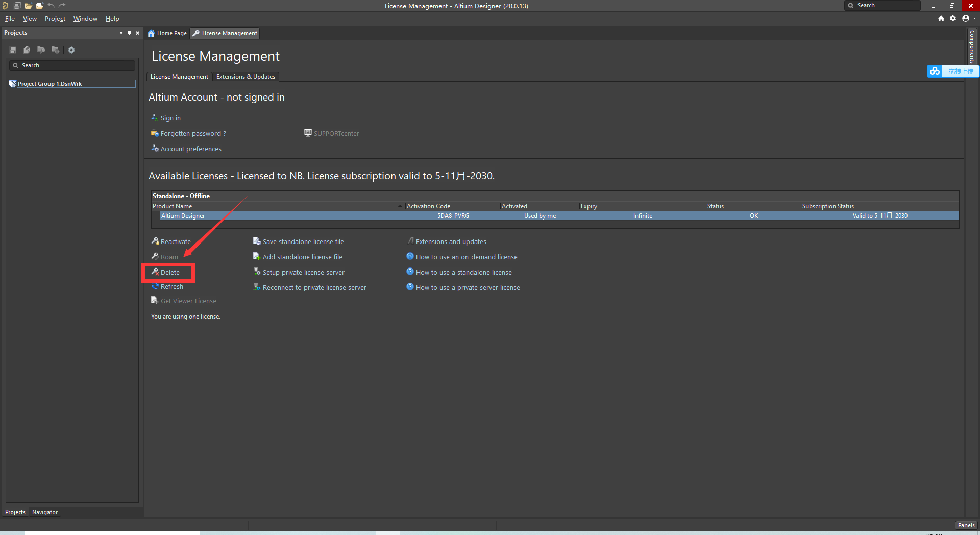
Task: Click the Subscription Status column header
Action: click(879, 206)
